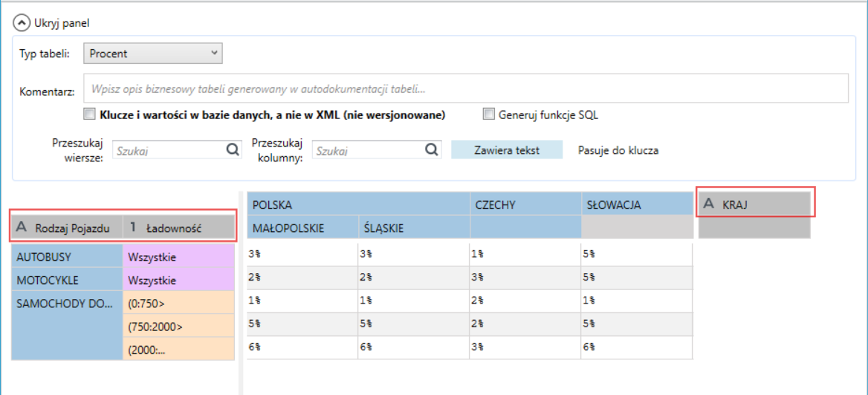This screenshot has width=868, height=395.
Task: Click the text-type A icon beside Rodzaj Pojazdu
Action: click(22, 227)
